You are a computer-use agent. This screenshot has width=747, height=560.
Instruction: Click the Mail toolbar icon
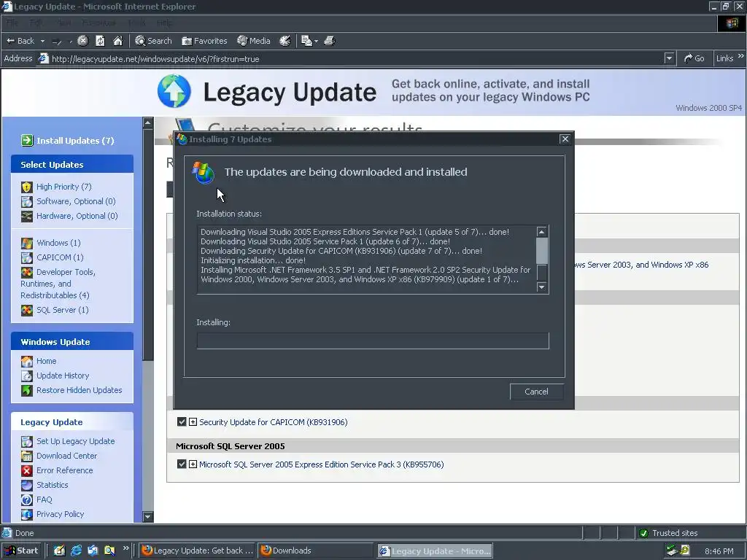pyautogui.click(x=307, y=41)
